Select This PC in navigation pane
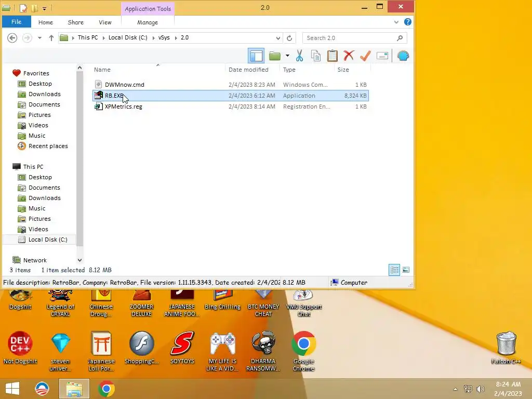 tap(33, 167)
